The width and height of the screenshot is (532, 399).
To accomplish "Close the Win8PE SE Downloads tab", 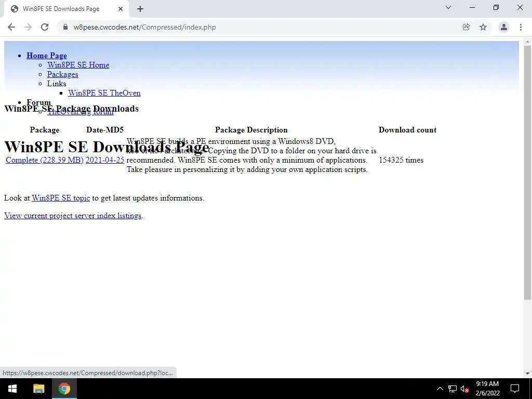I will click(x=121, y=9).
